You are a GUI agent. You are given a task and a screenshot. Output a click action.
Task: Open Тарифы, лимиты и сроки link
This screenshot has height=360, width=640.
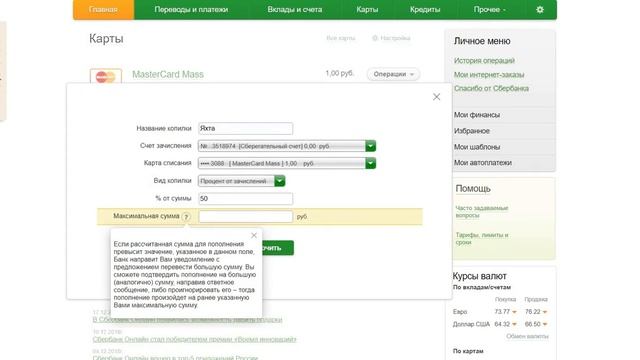coord(482,238)
